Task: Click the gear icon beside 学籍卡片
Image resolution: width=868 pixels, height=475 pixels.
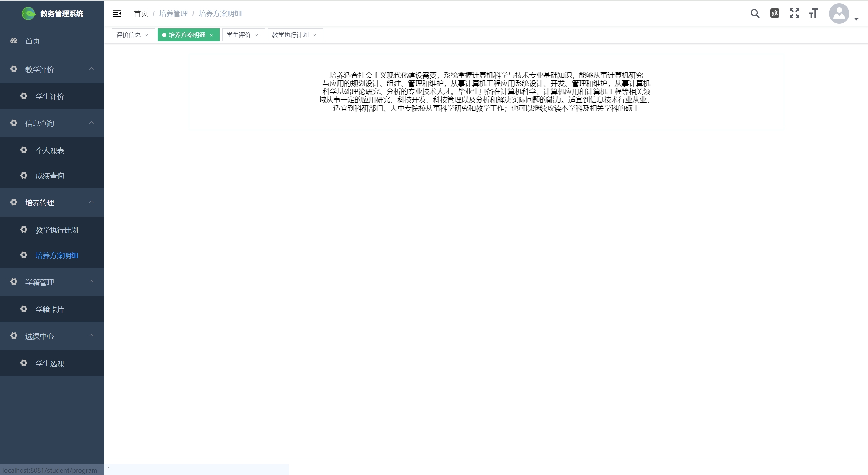Action: (24, 309)
